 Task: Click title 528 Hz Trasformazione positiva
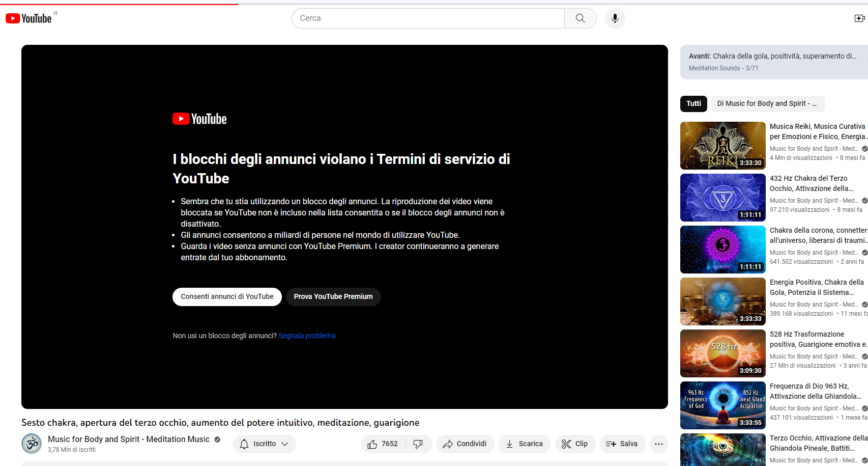[x=819, y=339]
